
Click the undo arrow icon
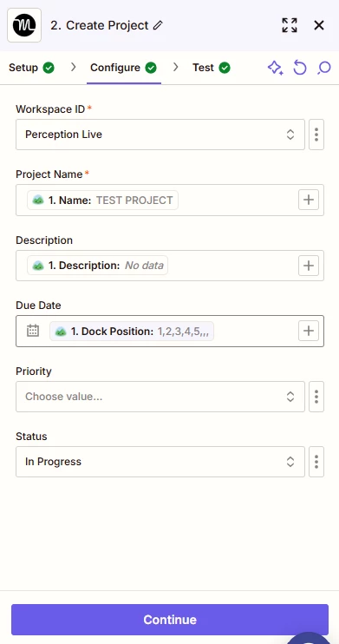[x=300, y=68]
